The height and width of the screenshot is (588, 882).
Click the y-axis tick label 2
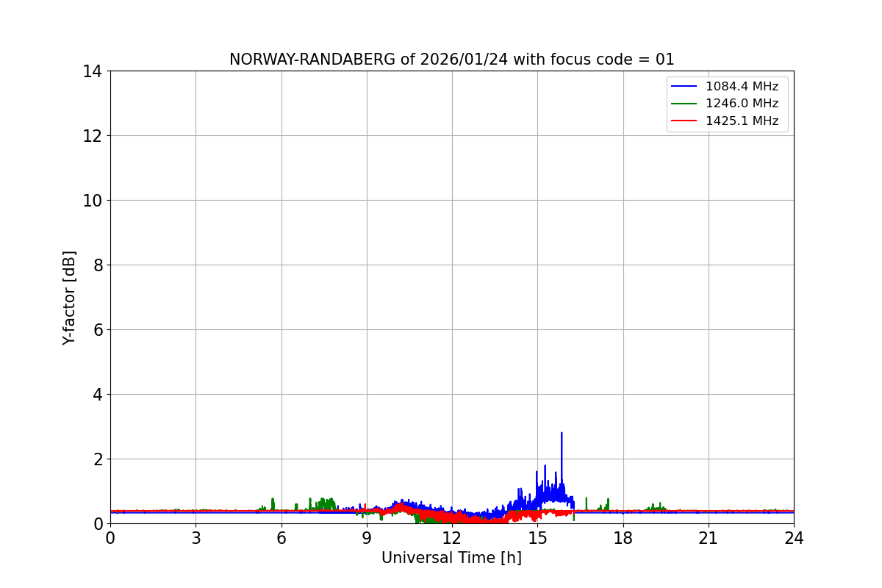click(98, 459)
